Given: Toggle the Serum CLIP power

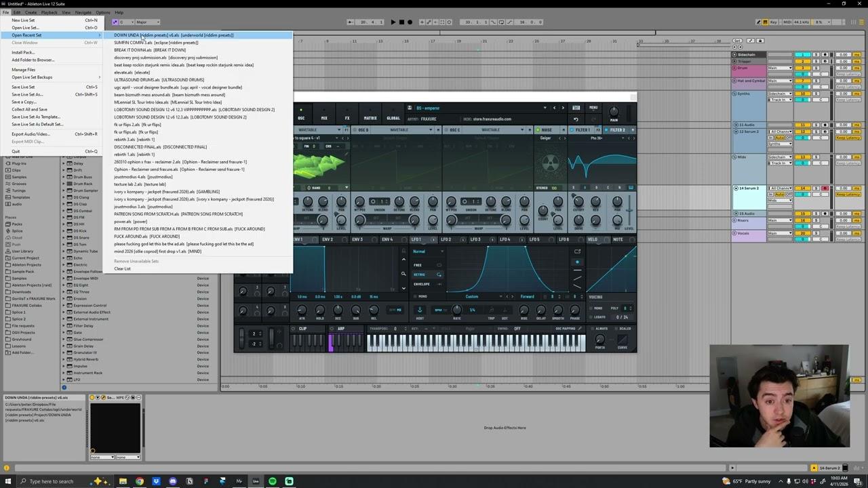Looking at the screenshot, I should coord(294,329).
